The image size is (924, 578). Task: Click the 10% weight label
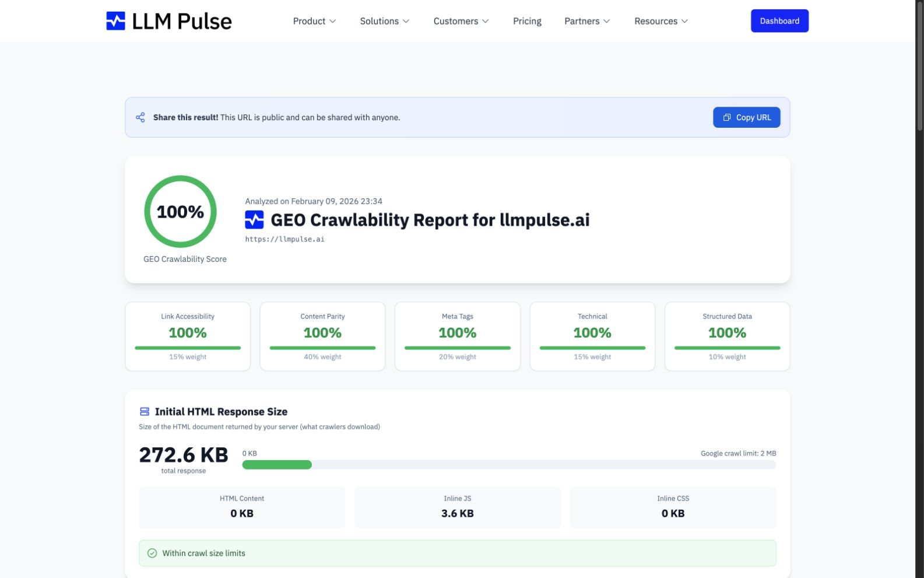click(x=727, y=357)
